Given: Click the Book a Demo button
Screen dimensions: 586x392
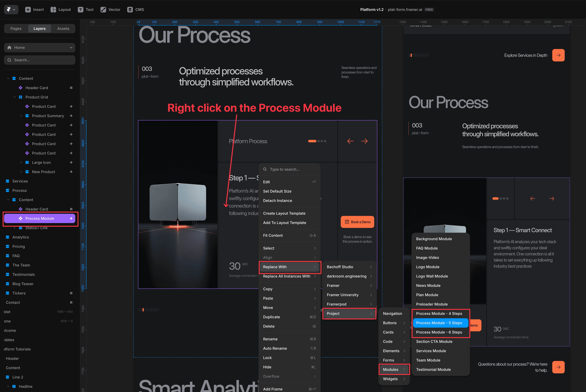Looking at the screenshot, I should (357, 222).
